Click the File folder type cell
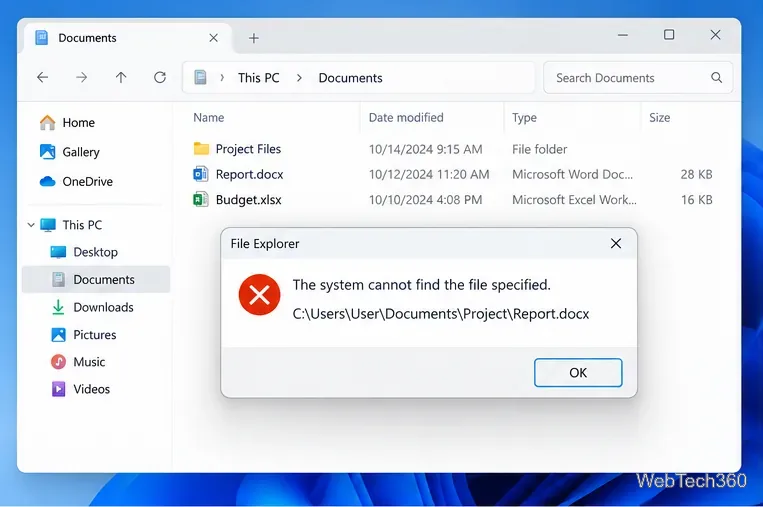This screenshot has width=763, height=507. click(539, 149)
